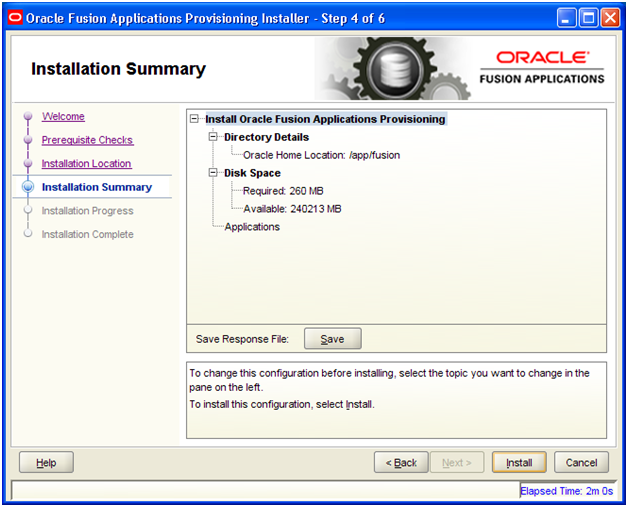Click the status bar message field

(265, 490)
